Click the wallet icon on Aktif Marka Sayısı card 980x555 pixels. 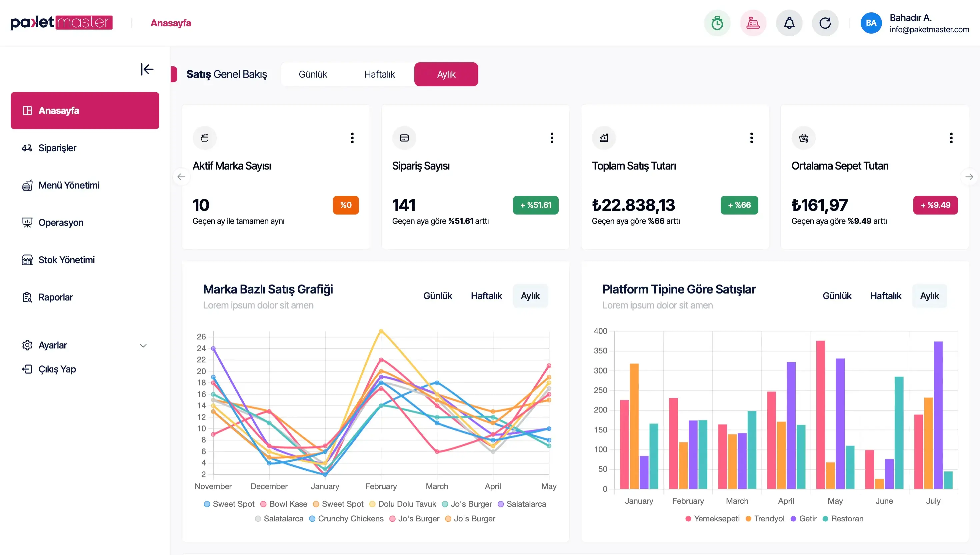[x=204, y=138]
